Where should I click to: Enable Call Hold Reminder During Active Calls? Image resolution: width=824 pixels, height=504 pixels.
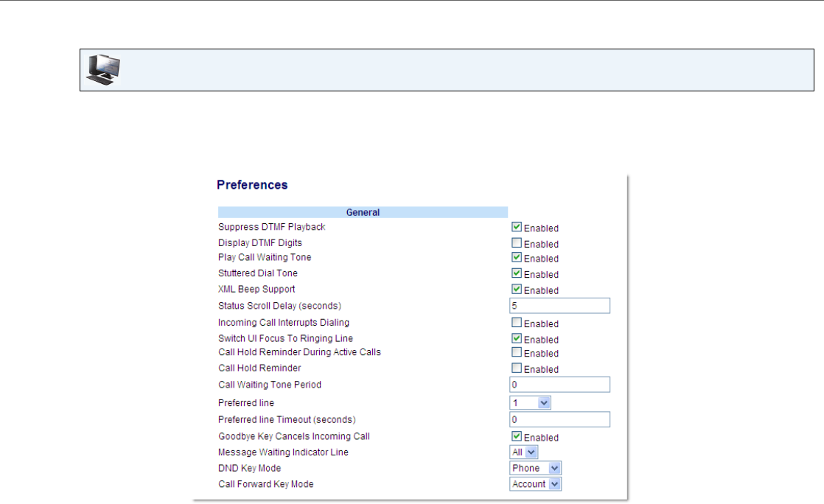click(517, 353)
